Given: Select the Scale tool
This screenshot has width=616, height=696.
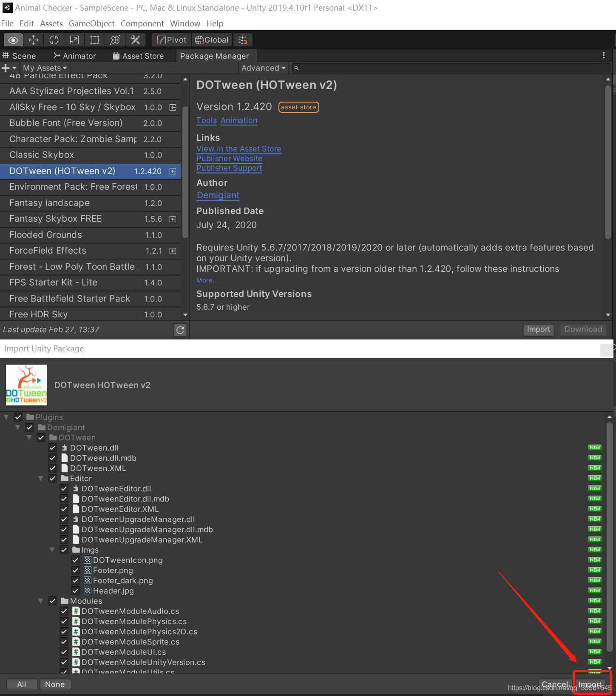Looking at the screenshot, I should pyautogui.click(x=74, y=40).
